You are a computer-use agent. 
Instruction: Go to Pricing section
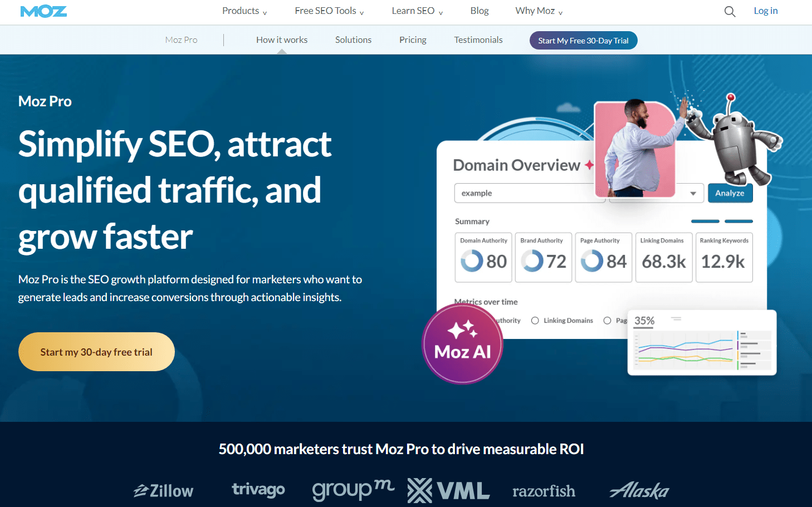[x=413, y=40]
